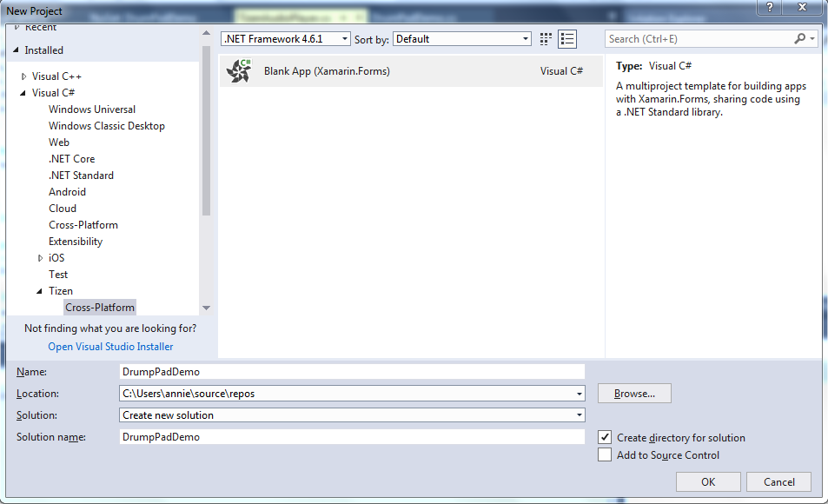Open the .NET Framework version dropdown
Viewport: 828px width, 504px height.
tap(286, 39)
